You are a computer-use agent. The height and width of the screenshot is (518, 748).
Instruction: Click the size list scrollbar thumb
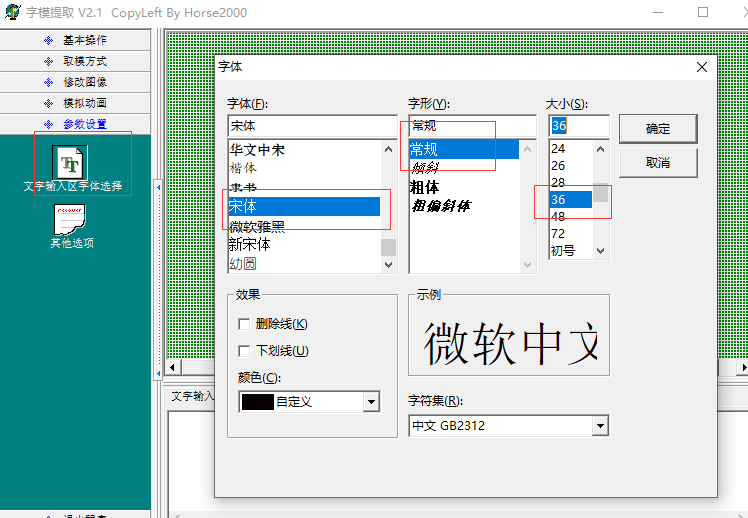(601, 193)
